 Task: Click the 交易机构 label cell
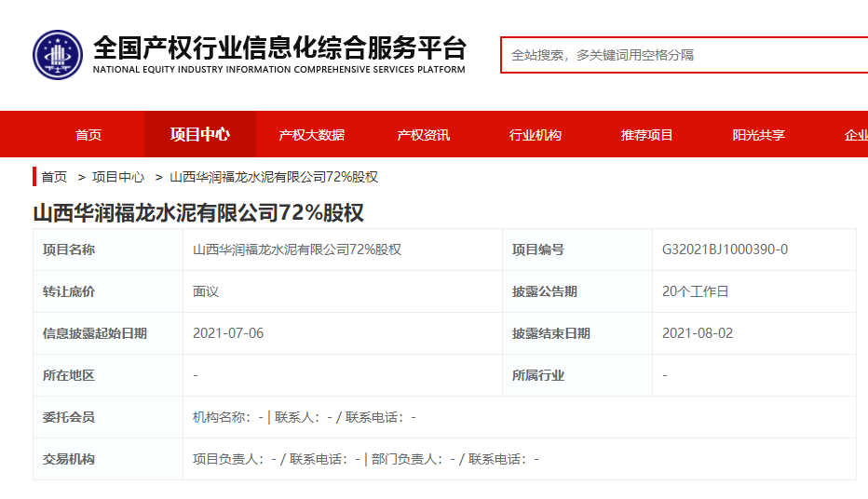click(108, 459)
